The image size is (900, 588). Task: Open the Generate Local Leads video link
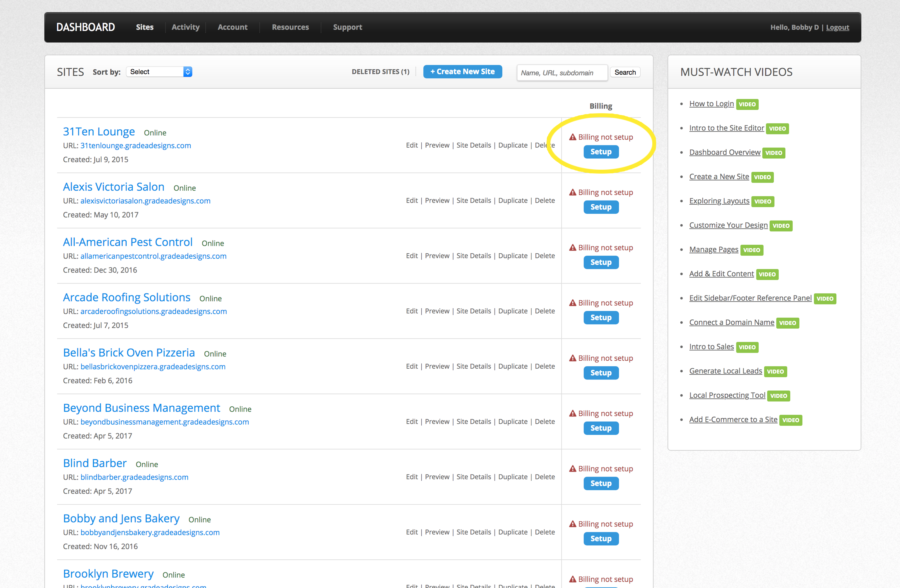click(x=725, y=371)
